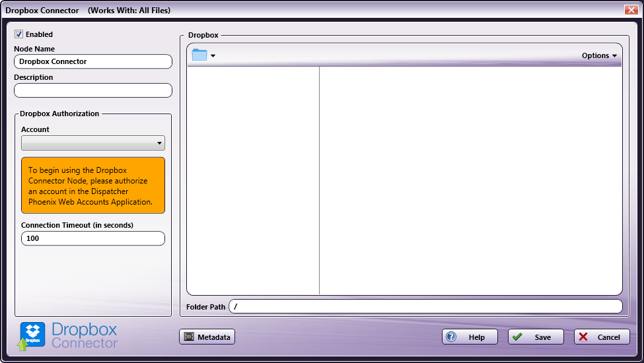Click the Dropbox Connector logo icon
This screenshot has width=644, height=363.
tap(32, 335)
